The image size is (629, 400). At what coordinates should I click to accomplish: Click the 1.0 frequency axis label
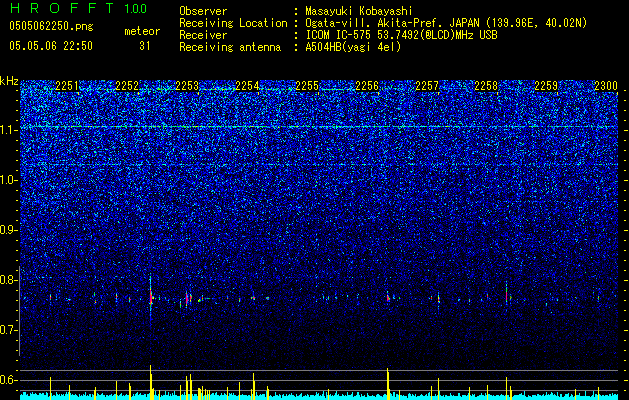point(9,180)
